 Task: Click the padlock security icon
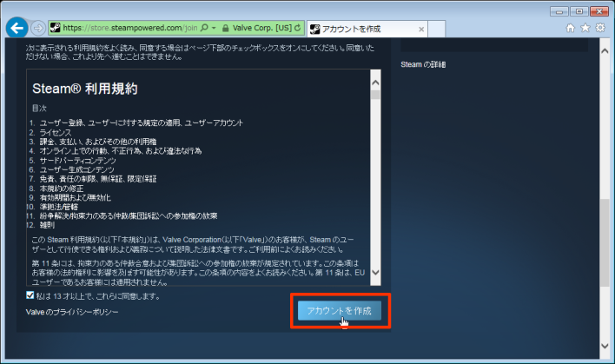tap(225, 29)
